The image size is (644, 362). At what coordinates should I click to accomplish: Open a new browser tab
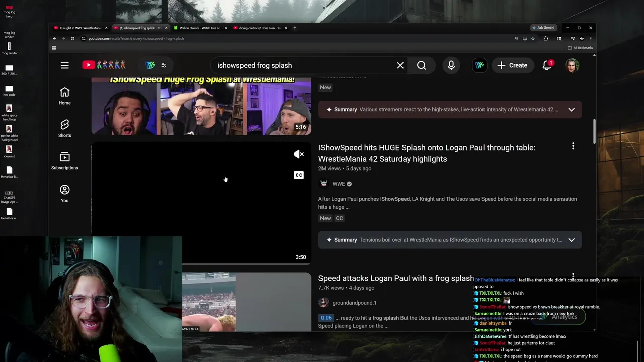coord(295,28)
